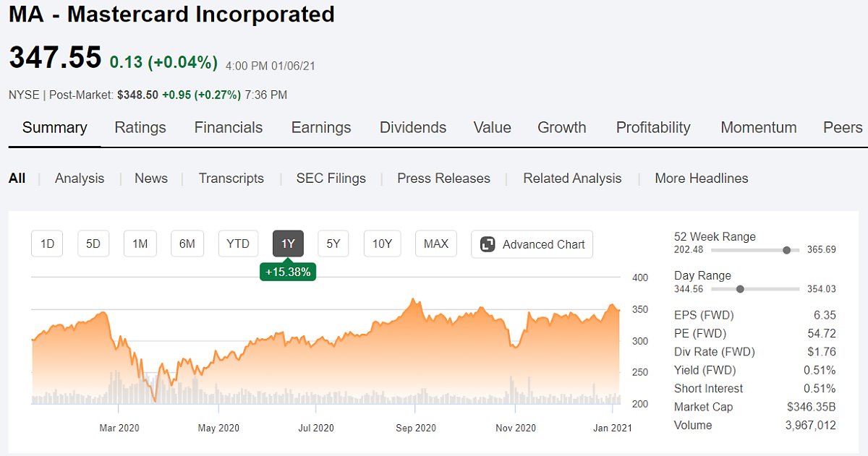The width and height of the screenshot is (868, 456).
Task: Open the Advanced Chart icon
Action: 488,244
